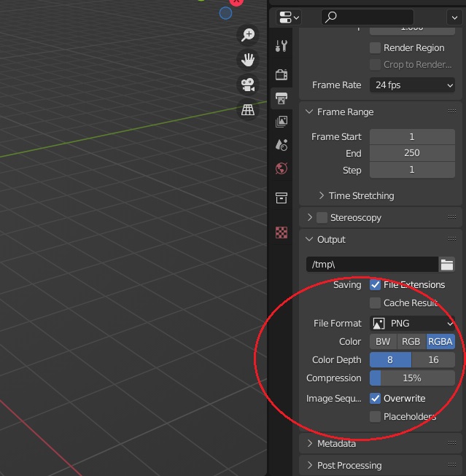Set Color Depth to 16
Screen dimensions: 466x476
point(433,360)
